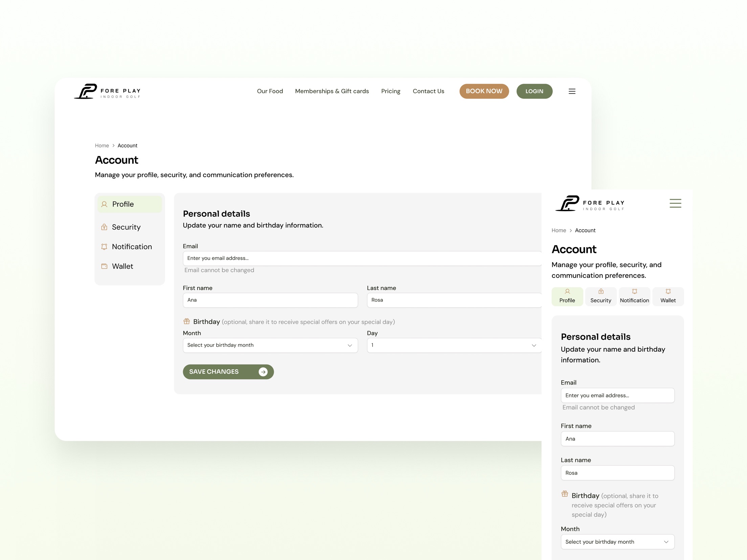Click the mobile Notification tab bell icon
The width and height of the screenshot is (747, 560).
point(634,291)
